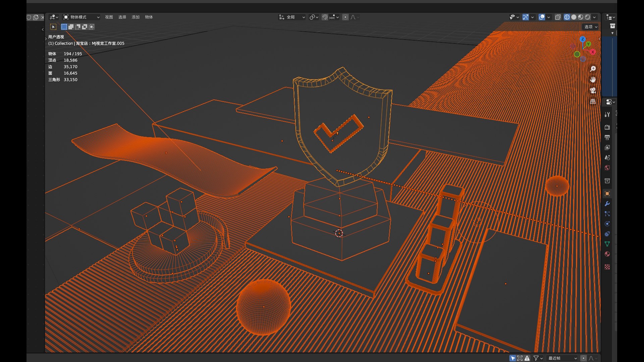Screen dimensions: 644x362
Task: Open the transform pivot point dropdown
Action: pos(314,17)
